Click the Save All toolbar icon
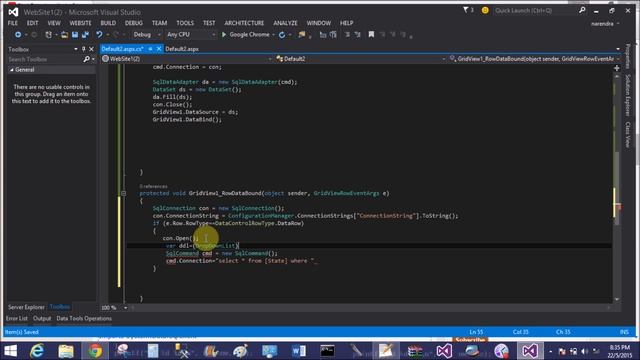This screenshot has width=640, height=360. [x=85, y=35]
